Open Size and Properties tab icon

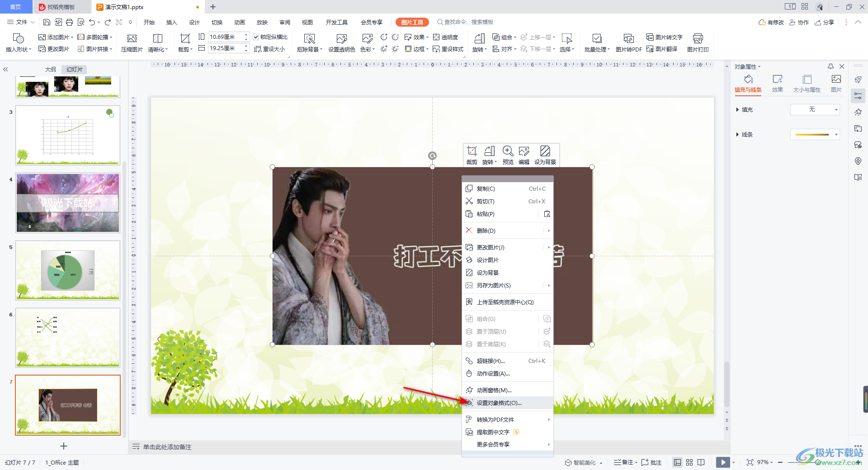pos(807,84)
